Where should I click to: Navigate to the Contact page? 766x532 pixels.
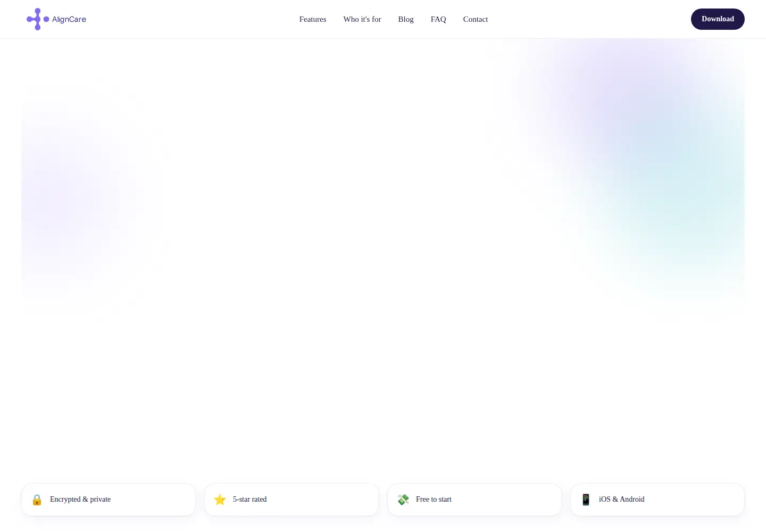tap(476, 19)
